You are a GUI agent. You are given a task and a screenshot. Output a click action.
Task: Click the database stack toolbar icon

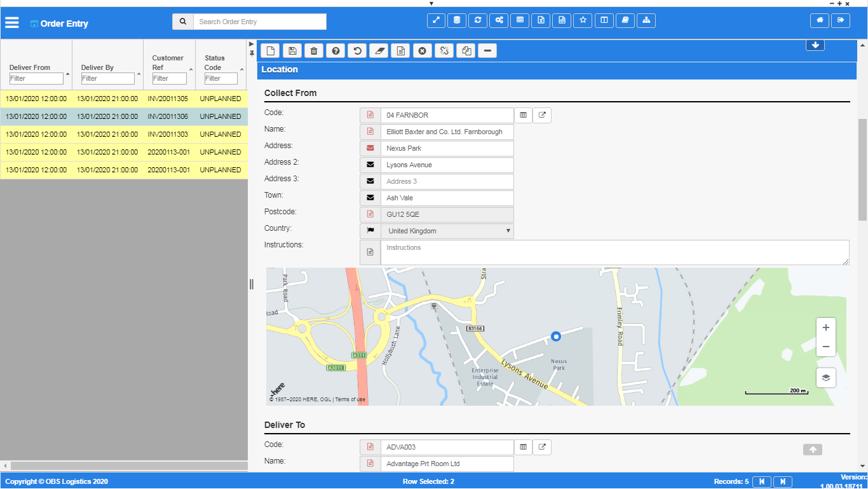[x=457, y=20]
